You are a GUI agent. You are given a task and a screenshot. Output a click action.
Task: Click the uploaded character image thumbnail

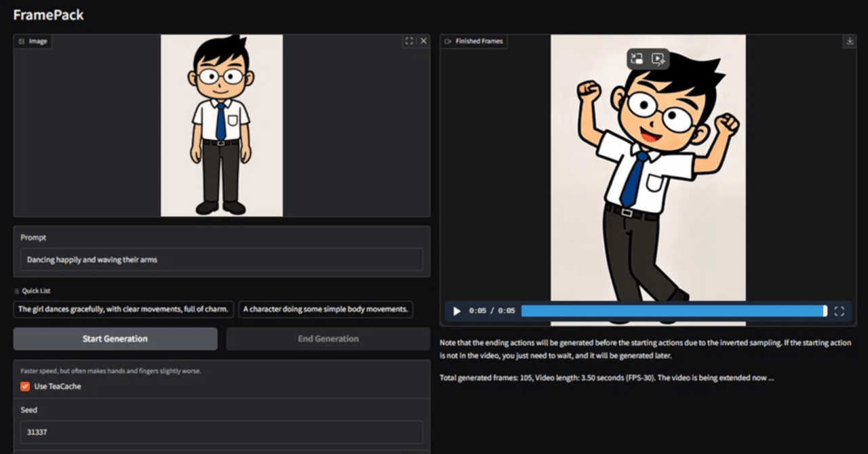[222, 125]
